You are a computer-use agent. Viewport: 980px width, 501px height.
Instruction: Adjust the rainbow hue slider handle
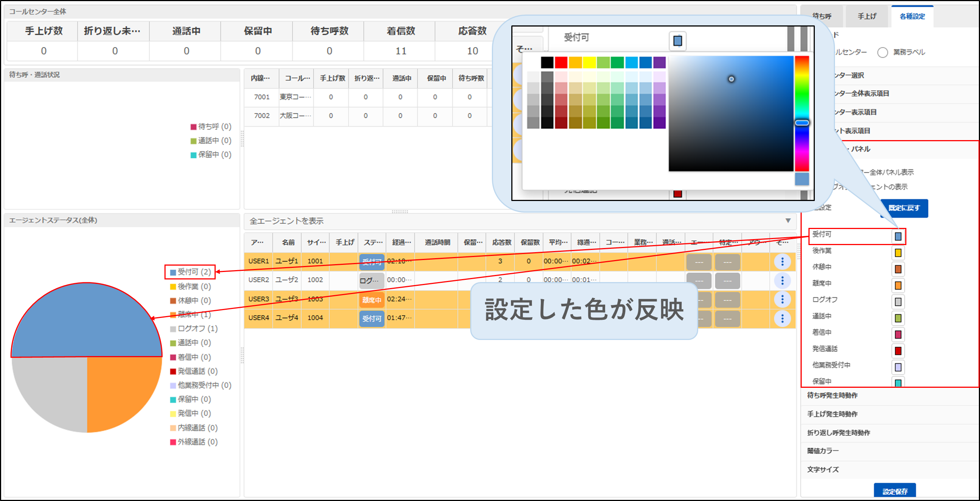point(802,123)
